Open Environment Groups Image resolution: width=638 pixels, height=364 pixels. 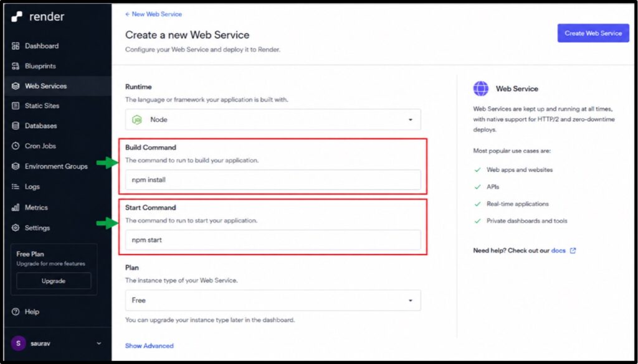coord(57,166)
